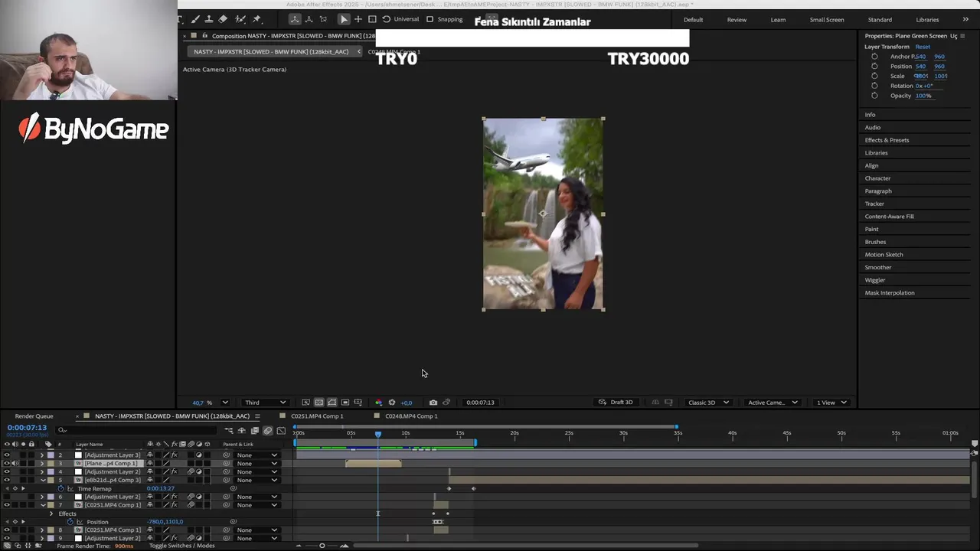Switch to C0251.MP4 Comp 1 timeline tab
Image resolution: width=980 pixels, height=551 pixels.
(x=317, y=416)
